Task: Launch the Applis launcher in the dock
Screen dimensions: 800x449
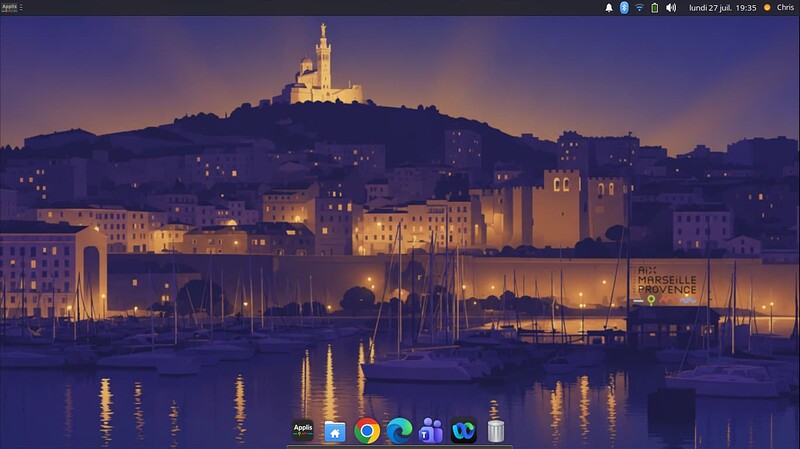Action: pyautogui.click(x=303, y=431)
